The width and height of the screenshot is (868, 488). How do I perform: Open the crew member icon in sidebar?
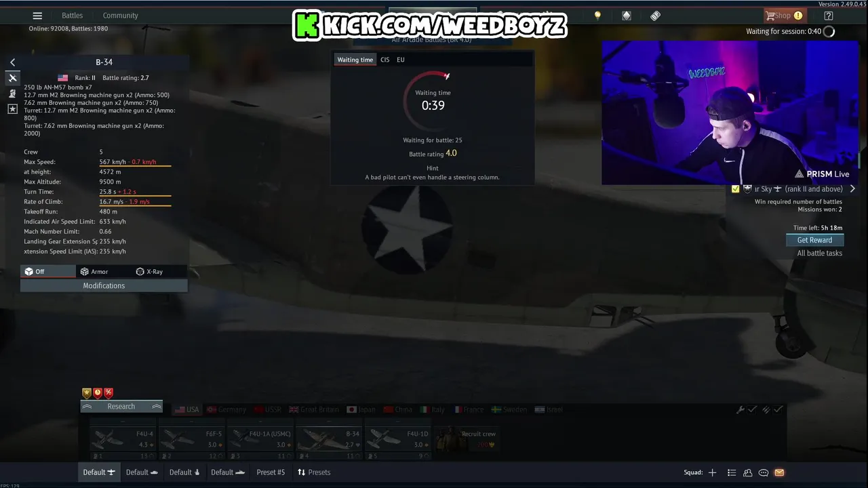(x=12, y=94)
